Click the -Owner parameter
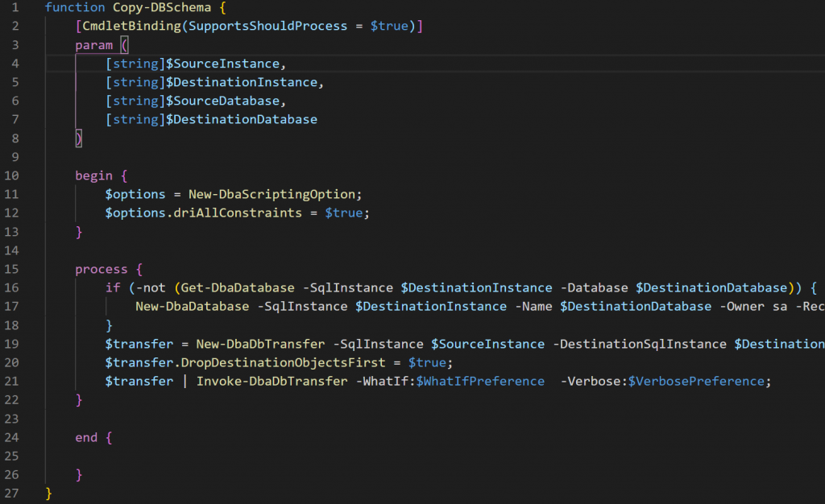This screenshot has width=825, height=504. [x=742, y=306]
